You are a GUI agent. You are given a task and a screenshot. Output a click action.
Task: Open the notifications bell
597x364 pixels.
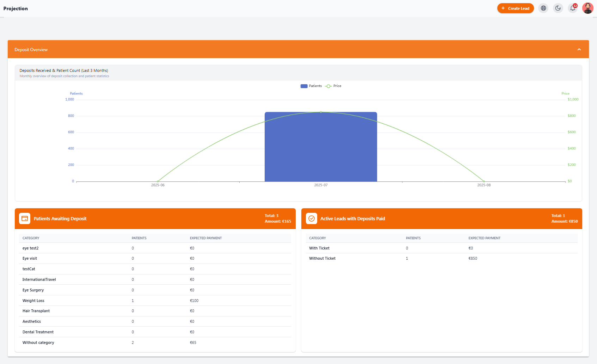click(x=573, y=8)
